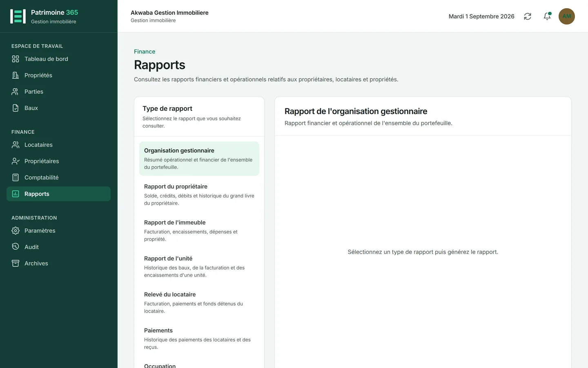The height and width of the screenshot is (368, 588).
Task: Click the Rapports chart icon
Action: (x=16, y=194)
